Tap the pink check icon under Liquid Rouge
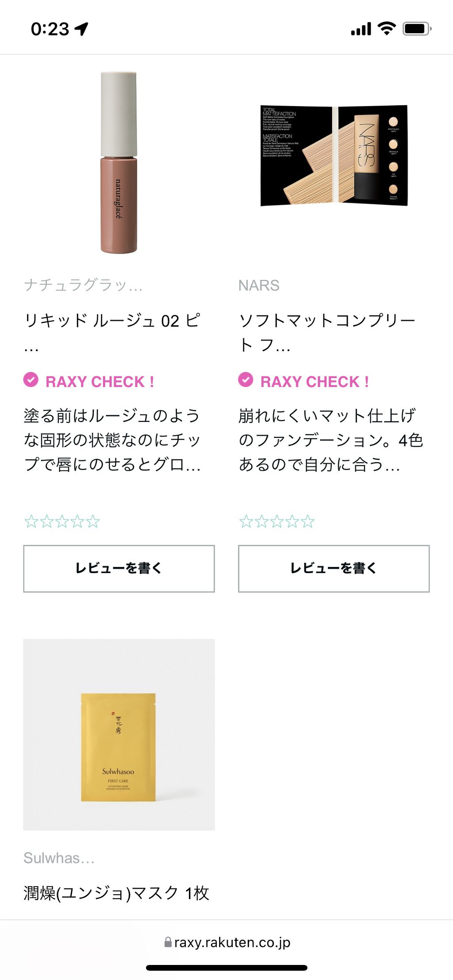The image size is (453, 980). click(31, 380)
